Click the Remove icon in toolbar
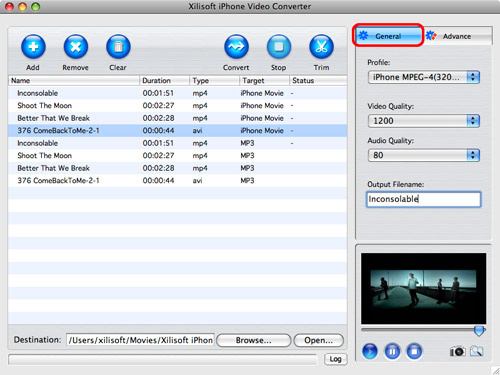 (76, 47)
